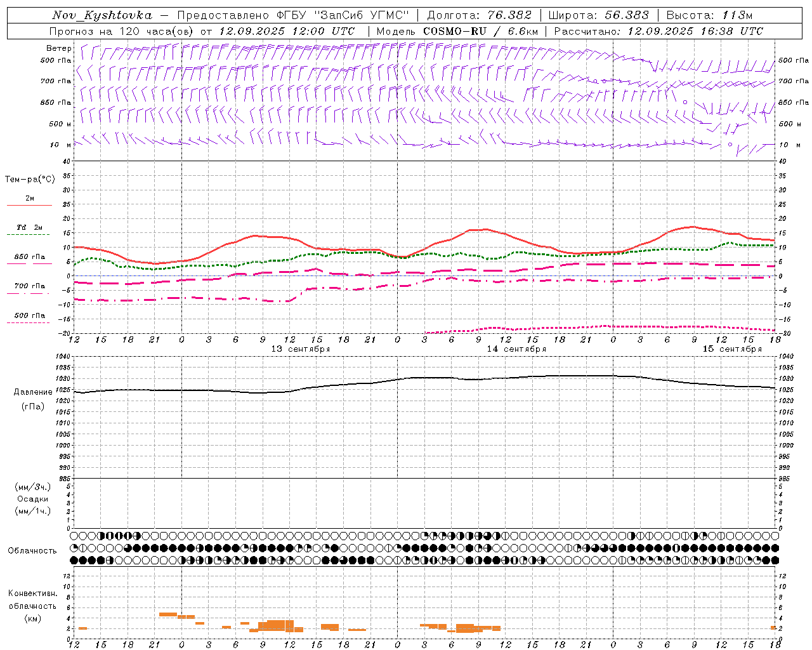Click the 14 сентября date label
This screenshot has height=650, width=812.
click(516, 349)
